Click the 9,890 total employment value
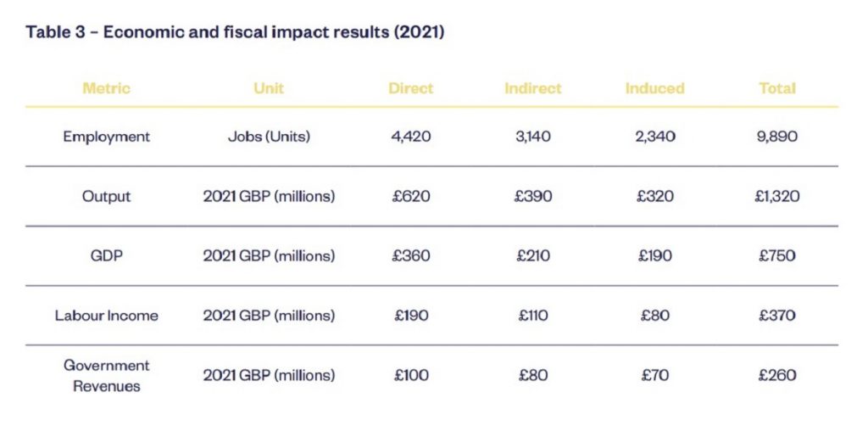Image resolution: width=868 pixels, height=437 pixels. (777, 137)
